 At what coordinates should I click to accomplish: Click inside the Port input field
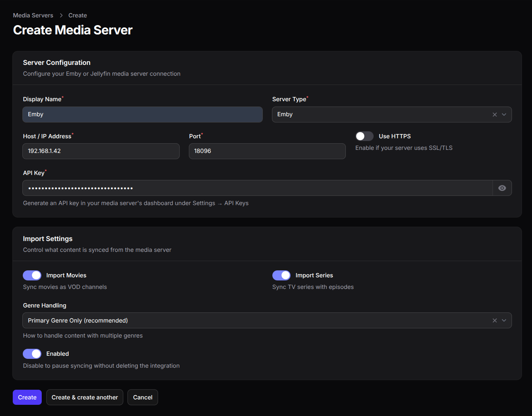pyautogui.click(x=267, y=151)
